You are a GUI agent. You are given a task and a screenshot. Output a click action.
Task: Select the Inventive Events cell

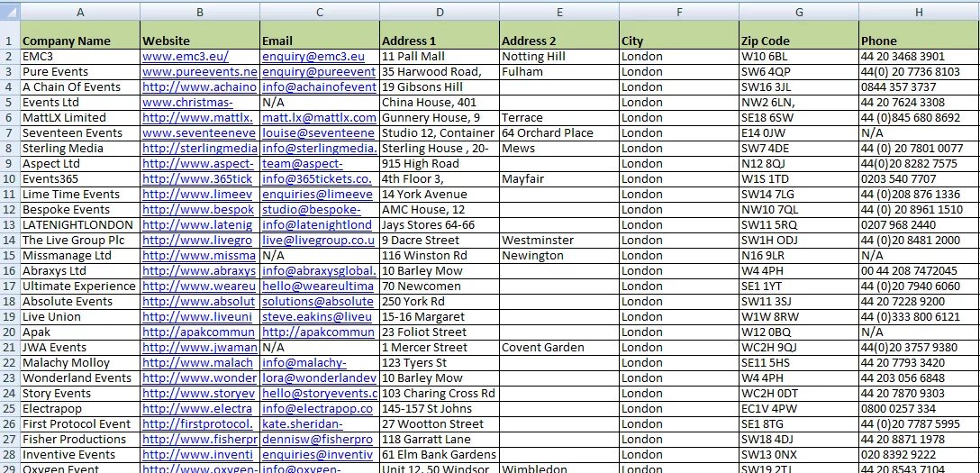point(80,454)
